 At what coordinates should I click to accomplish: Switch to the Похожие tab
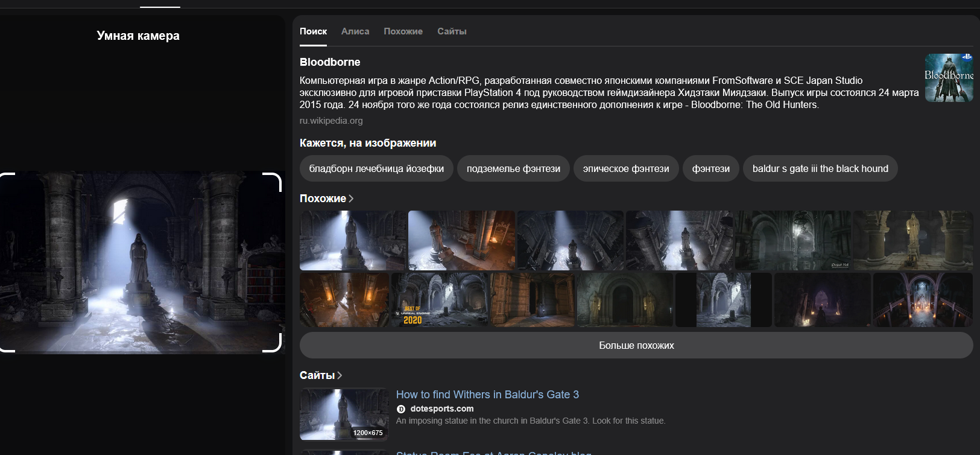(403, 31)
